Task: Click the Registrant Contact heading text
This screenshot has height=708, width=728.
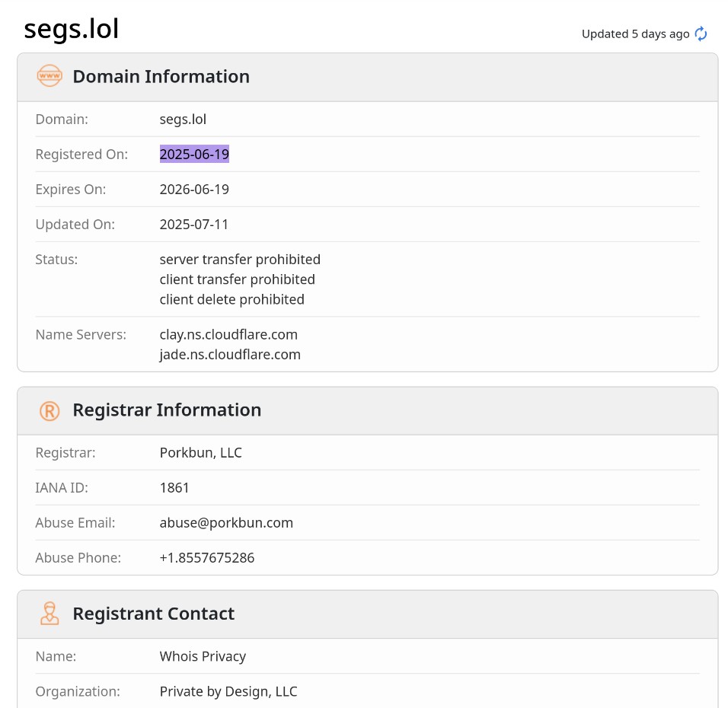Action: pyautogui.click(x=153, y=614)
